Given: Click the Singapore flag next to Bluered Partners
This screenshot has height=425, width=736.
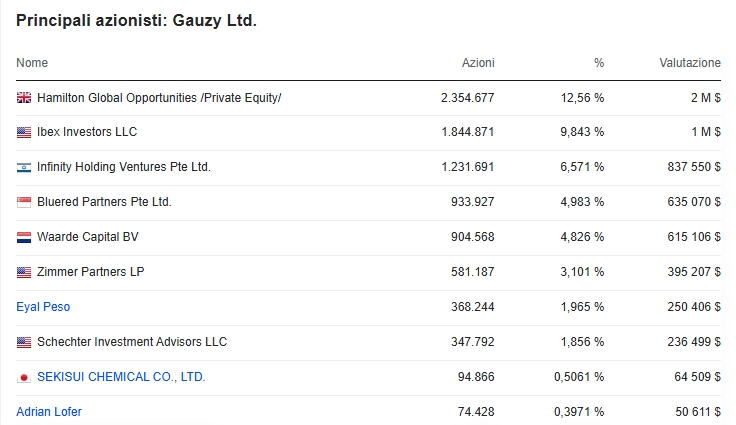Looking at the screenshot, I should point(24,202).
